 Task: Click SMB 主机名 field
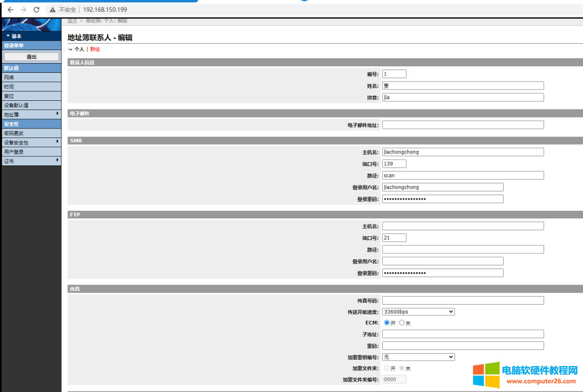click(x=463, y=152)
